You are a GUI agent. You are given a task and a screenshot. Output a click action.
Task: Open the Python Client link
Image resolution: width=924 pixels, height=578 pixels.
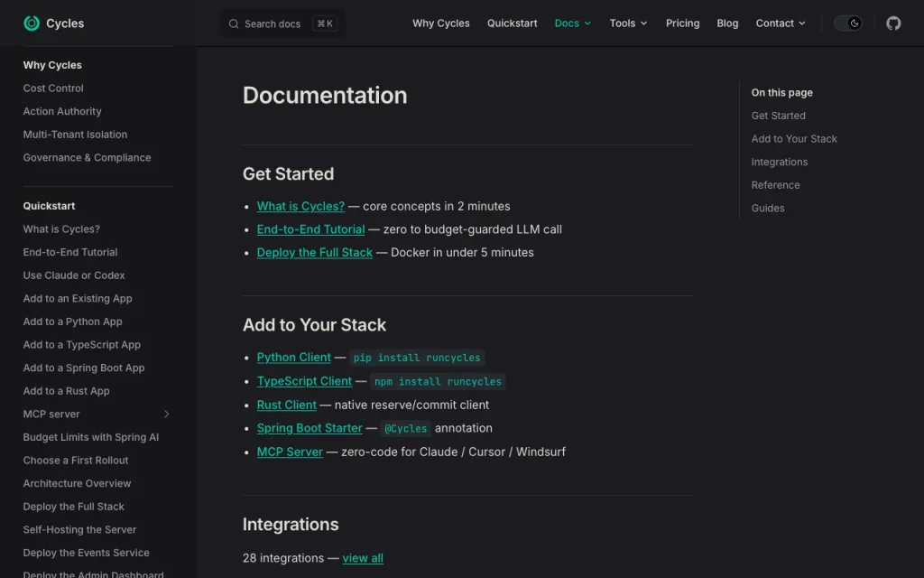[293, 358]
